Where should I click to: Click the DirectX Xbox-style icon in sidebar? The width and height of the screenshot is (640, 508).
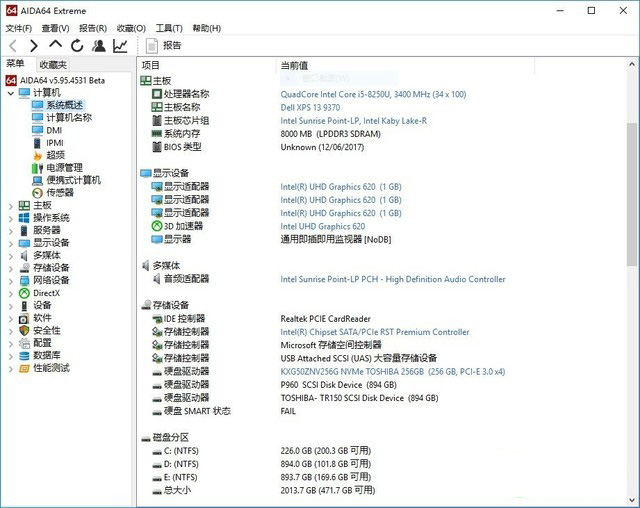point(24,293)
